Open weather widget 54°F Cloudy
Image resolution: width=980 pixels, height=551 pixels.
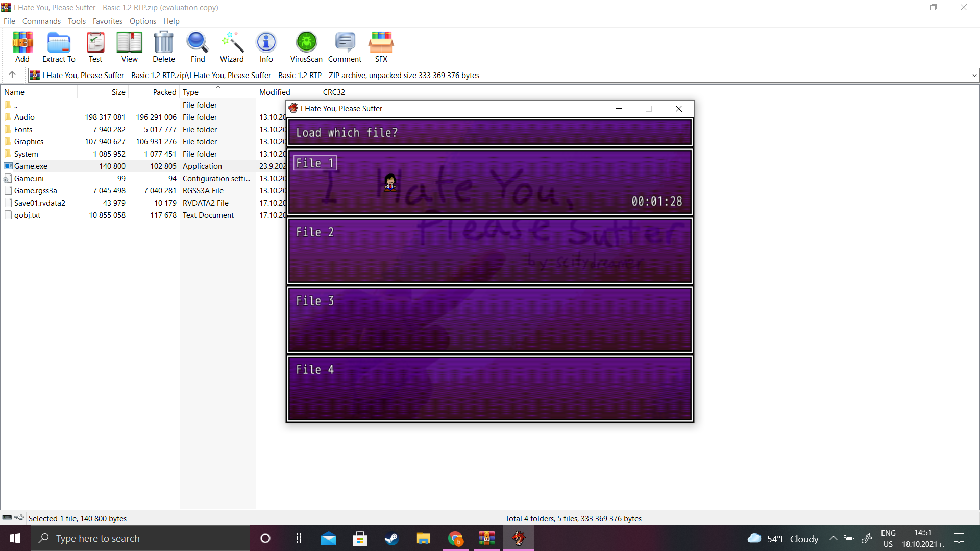pos(783,539)
